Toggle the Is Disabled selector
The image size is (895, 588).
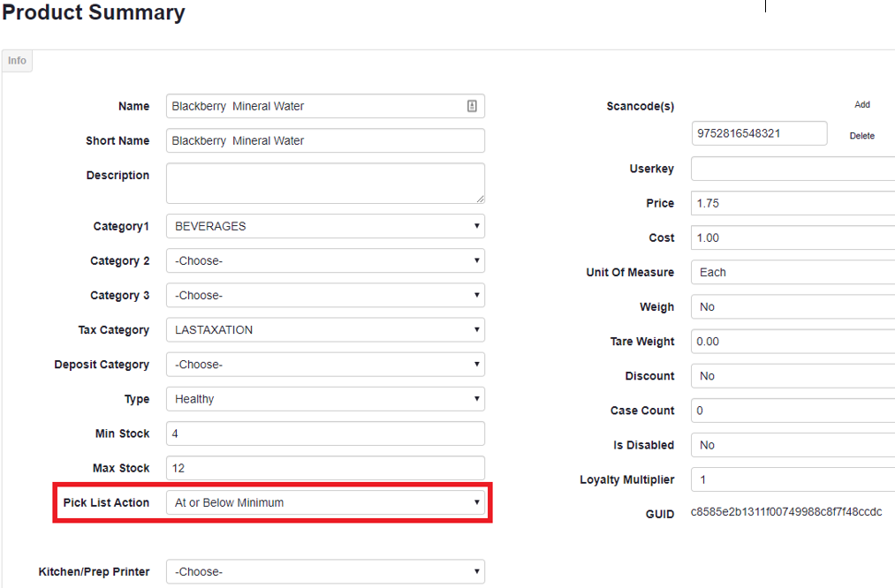click(x=793, y=445)
